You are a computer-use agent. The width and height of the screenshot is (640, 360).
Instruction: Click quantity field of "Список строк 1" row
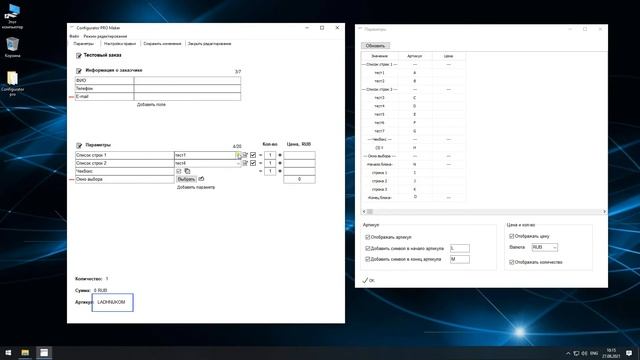coord(270,155)
